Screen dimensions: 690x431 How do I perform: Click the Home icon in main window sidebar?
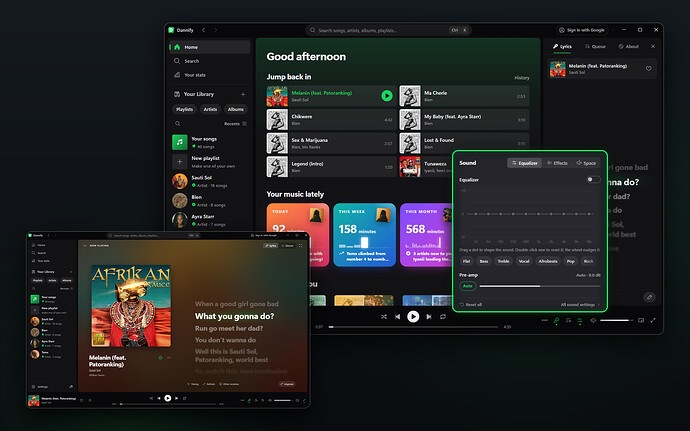177,47
